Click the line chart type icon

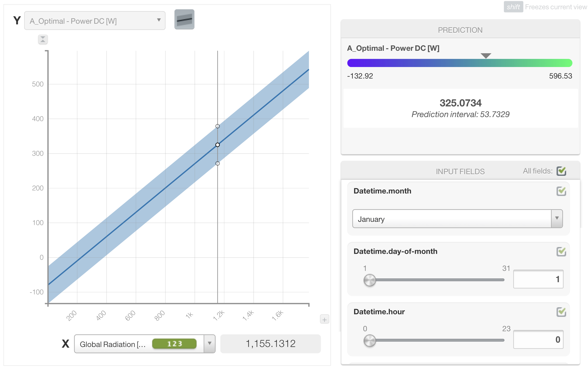click(184, 19)
